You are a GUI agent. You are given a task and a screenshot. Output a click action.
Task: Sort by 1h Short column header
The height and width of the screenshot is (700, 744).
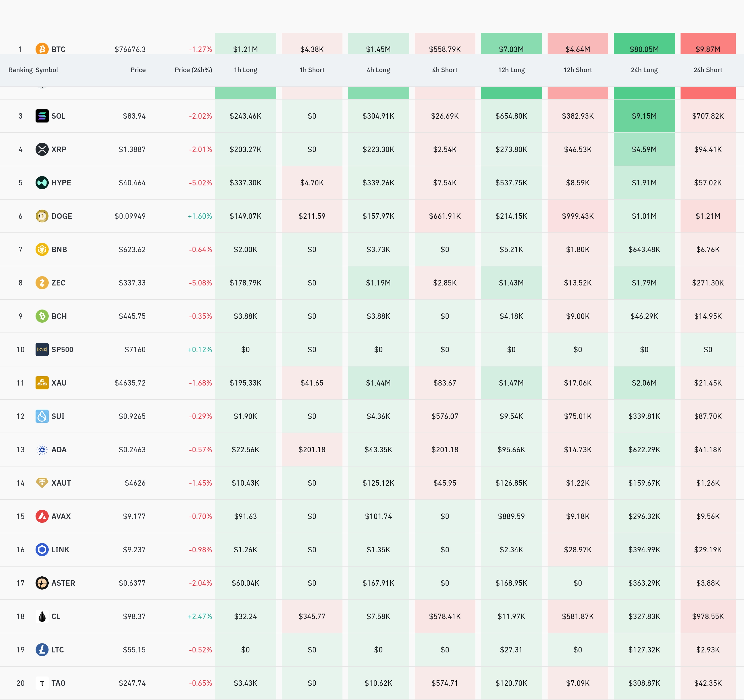coord(312,70)
